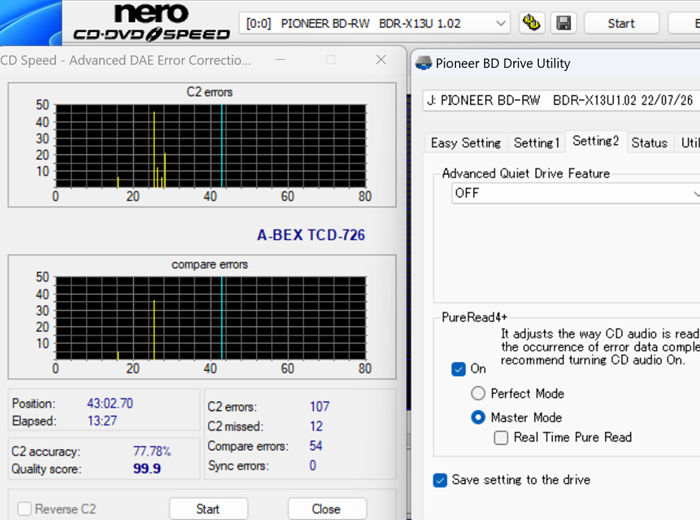Click the Nero CD-DVD Speed logo
This screenshot has height=520, width=700.
(x=151, y=22)
